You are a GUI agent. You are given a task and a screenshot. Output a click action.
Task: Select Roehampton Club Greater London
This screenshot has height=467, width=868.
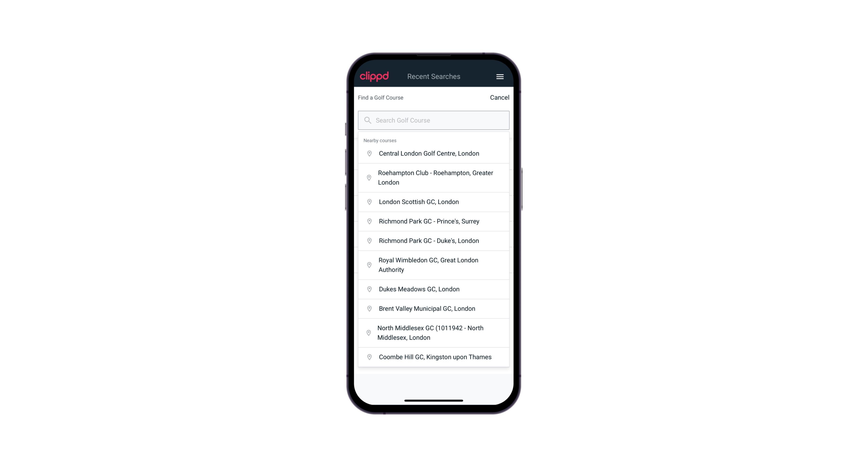434,177
